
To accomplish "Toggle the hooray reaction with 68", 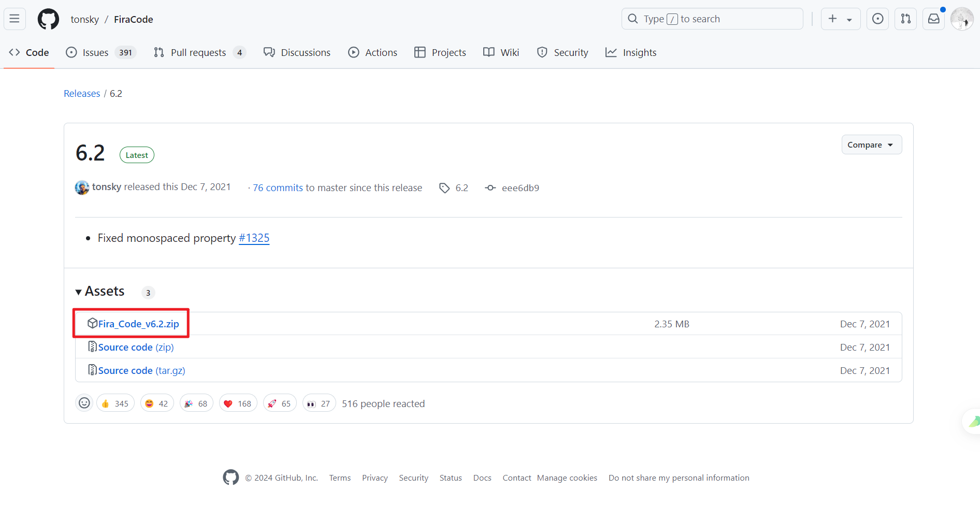I will (x=196, y=403).
